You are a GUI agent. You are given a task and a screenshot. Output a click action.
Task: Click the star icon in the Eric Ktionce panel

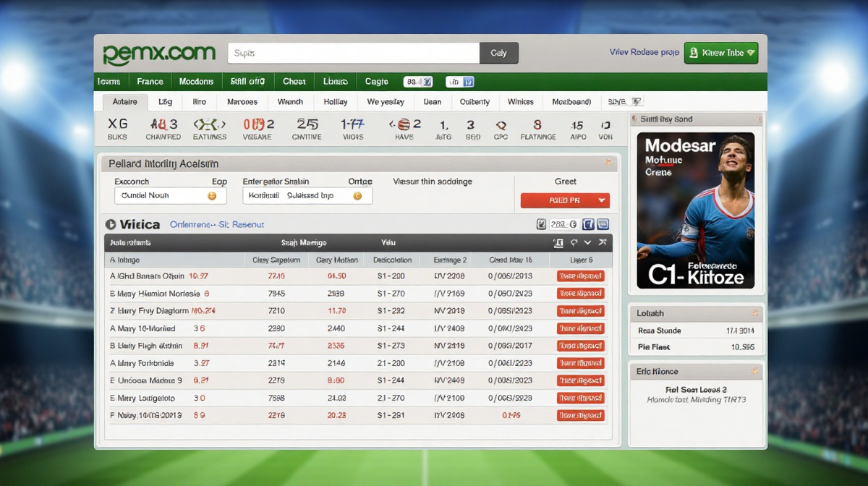(754, 371)
